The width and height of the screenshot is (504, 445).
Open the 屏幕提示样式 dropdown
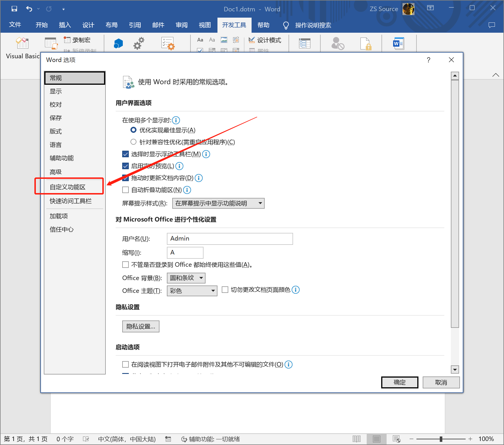click(218, 203)
